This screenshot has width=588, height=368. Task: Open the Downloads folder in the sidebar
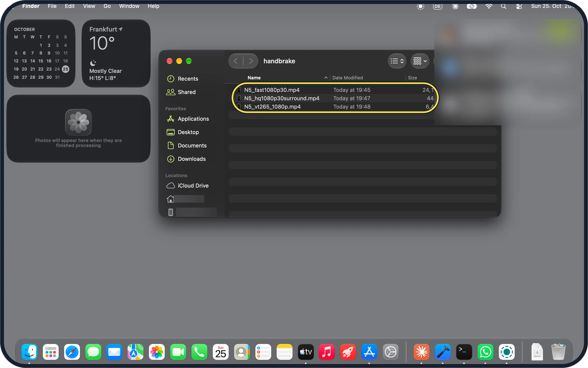click(x=186, y=159)
